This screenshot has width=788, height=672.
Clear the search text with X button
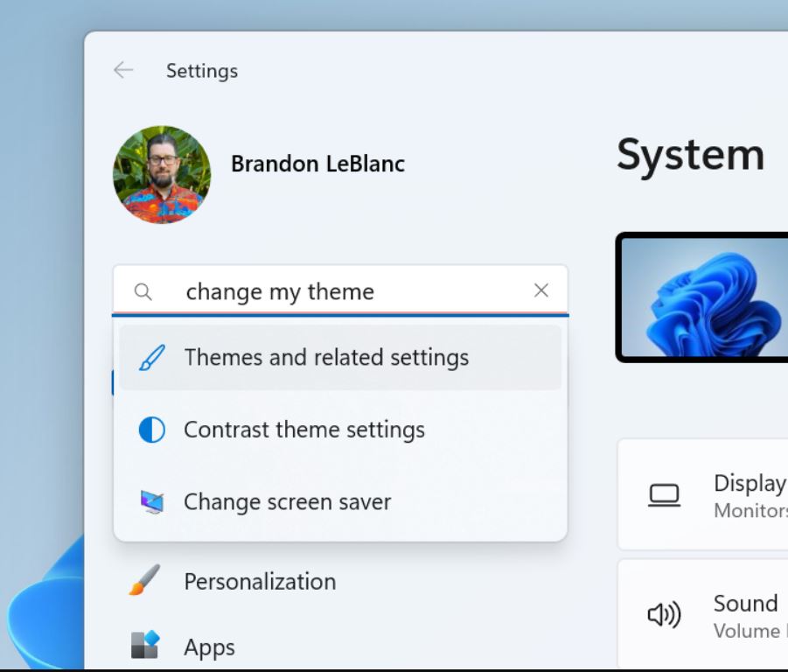(541, 290)
